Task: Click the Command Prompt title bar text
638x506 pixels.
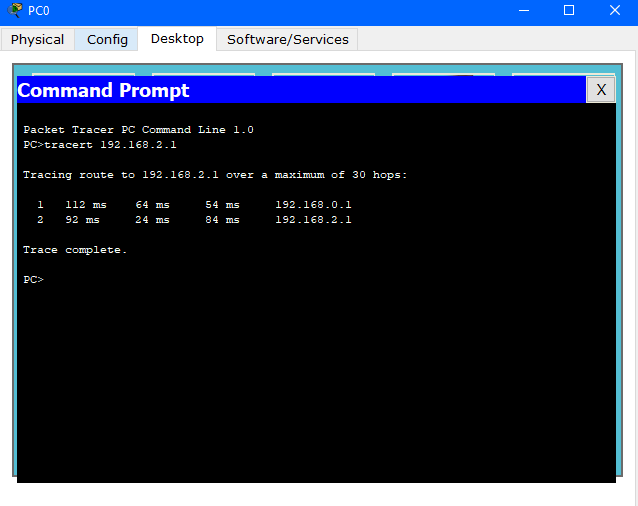Action: point(103,90)
